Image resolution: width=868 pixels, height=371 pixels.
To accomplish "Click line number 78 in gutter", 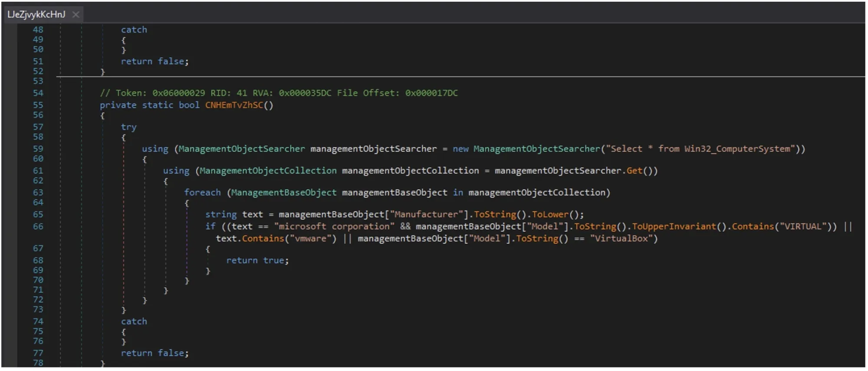I will tap(38, 363).
